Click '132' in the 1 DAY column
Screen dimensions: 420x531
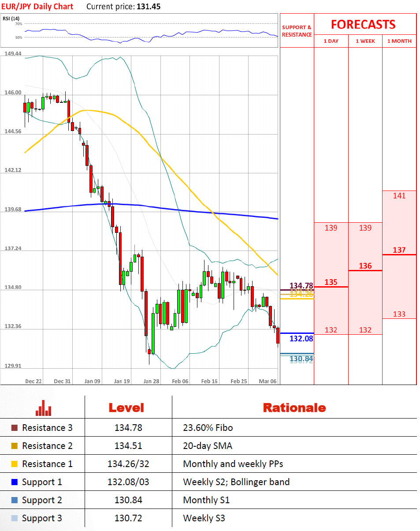331,330
